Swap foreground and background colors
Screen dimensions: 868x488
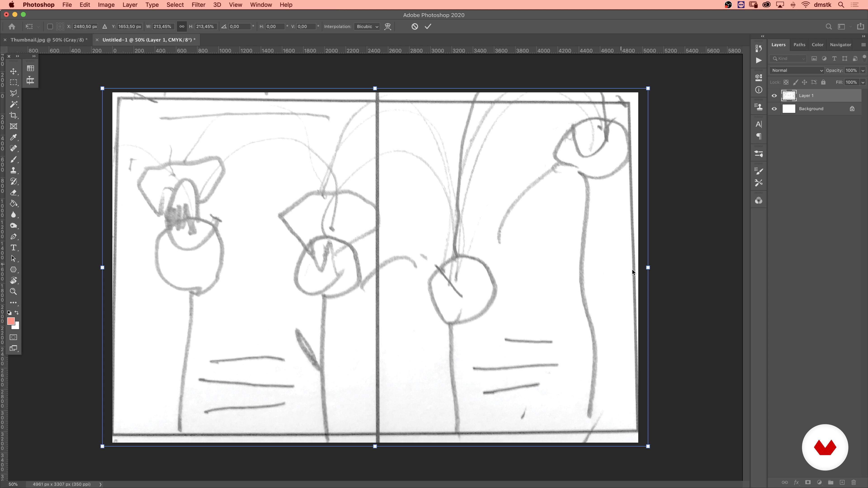point(17,313)
